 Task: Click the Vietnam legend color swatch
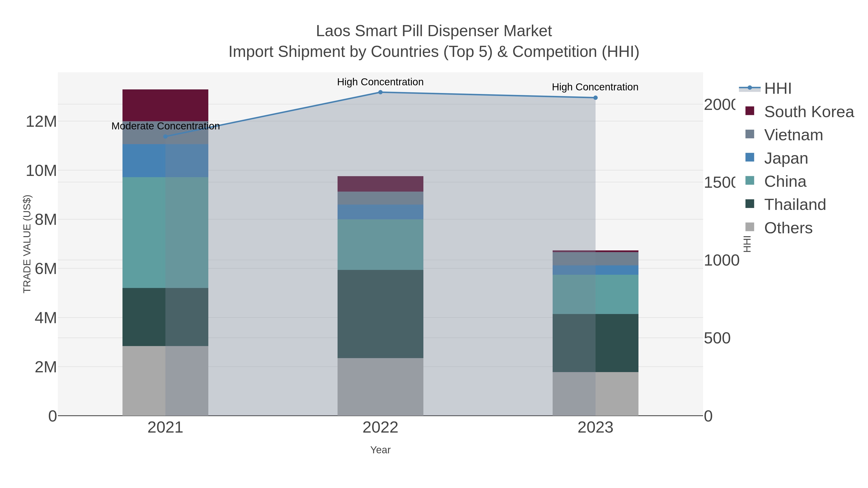(x=750, y=134)
